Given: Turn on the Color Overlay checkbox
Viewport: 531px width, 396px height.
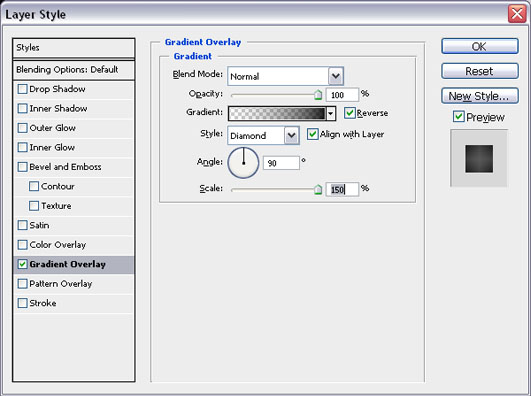Looking at the screenshot, I should pyautogui.click(x=22, y=245).
